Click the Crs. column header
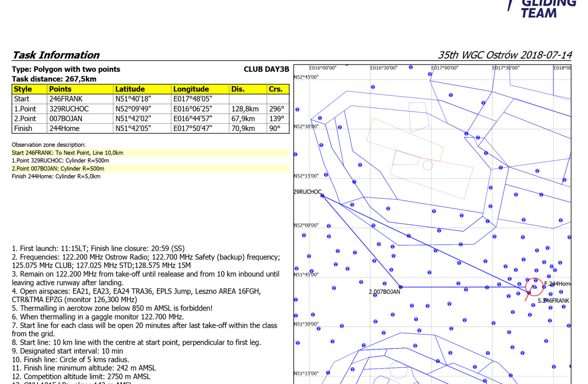 click(x=276, y=89)
